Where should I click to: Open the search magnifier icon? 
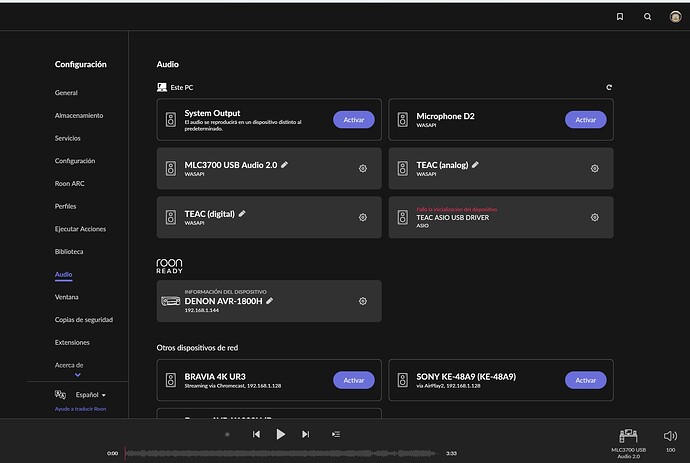coord(647,17)
